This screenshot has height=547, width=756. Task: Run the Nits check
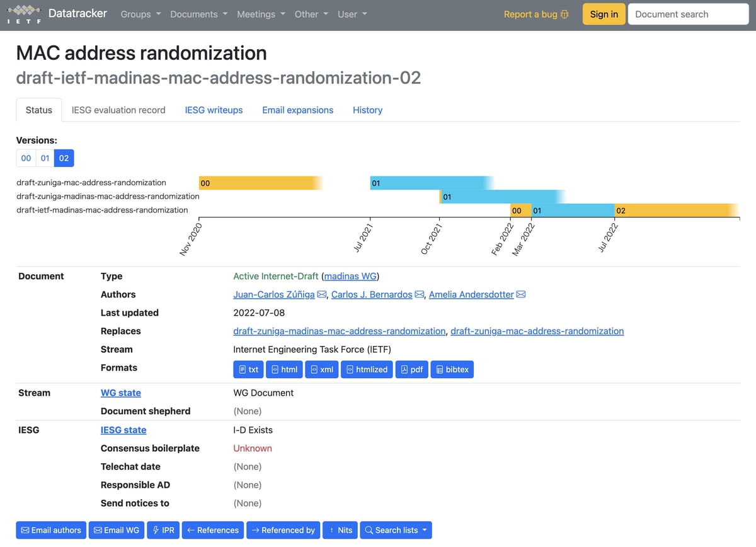tap(340, 530)
